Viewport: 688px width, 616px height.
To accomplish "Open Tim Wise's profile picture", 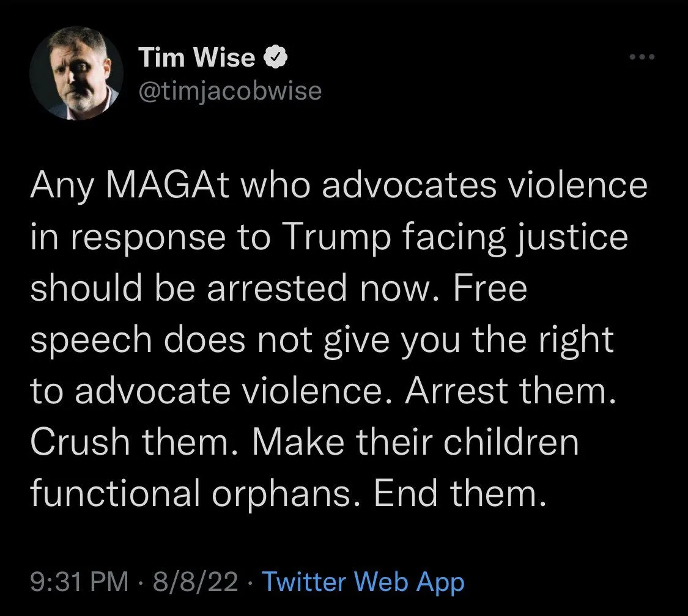I will (76, 75).
